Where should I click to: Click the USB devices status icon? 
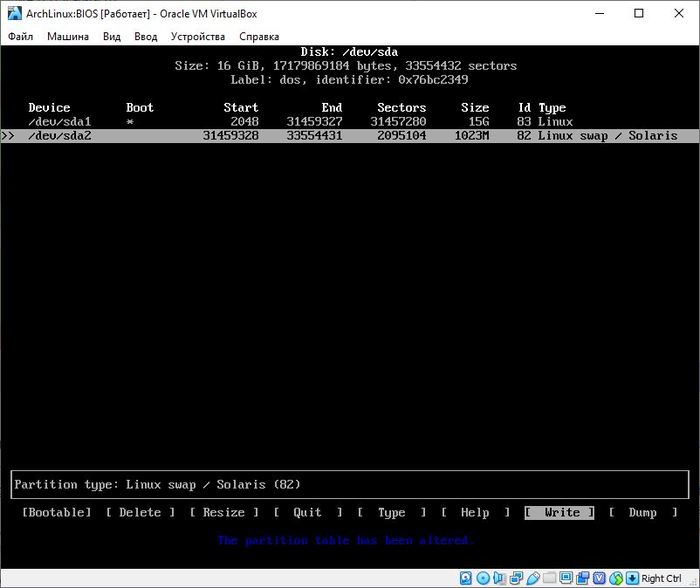[x=532, y=578]
